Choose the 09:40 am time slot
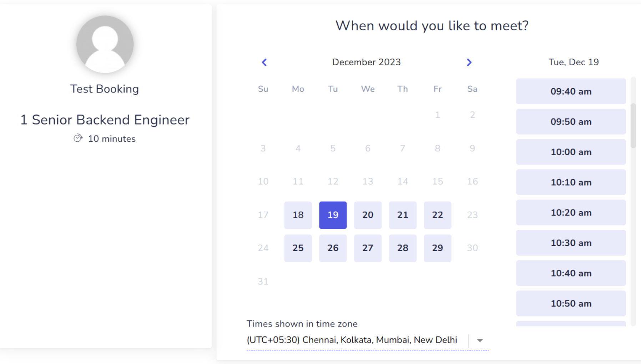 pos(571,91)
